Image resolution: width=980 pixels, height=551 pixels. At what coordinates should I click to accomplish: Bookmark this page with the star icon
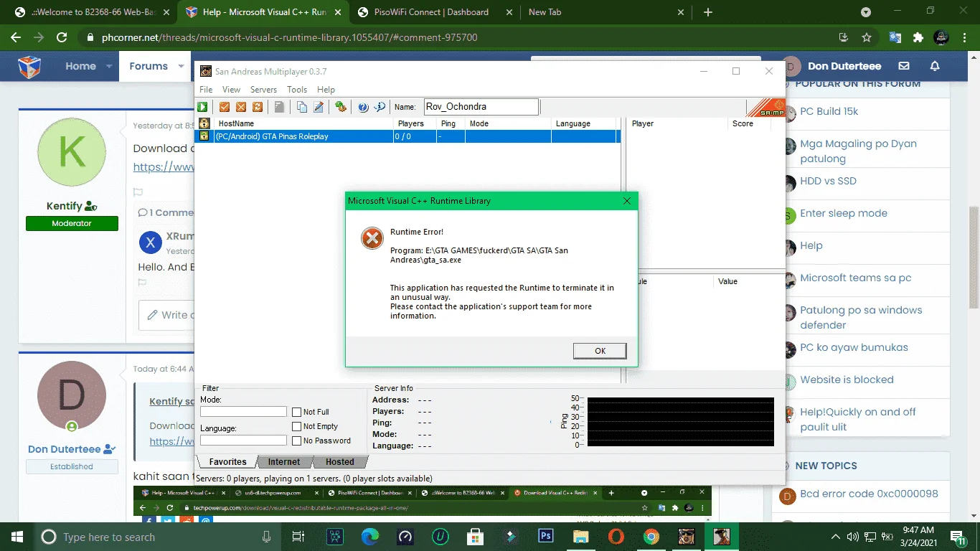click(867, 37)
